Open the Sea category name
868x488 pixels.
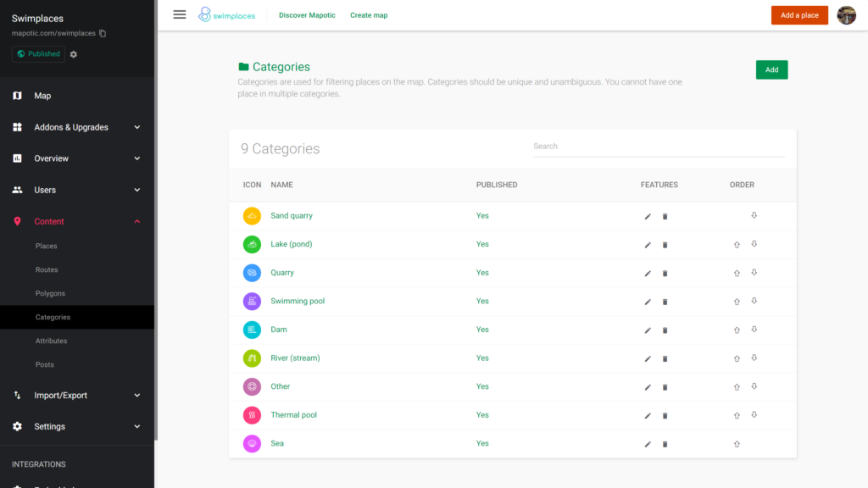[277, 443]
